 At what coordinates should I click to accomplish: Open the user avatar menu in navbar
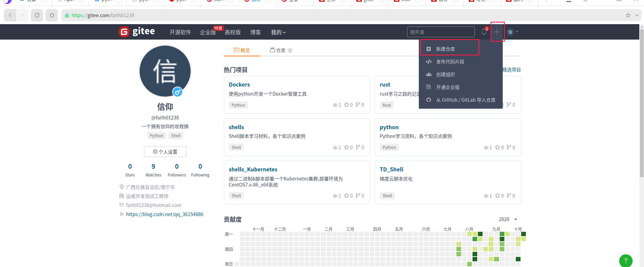coord(512,32)
